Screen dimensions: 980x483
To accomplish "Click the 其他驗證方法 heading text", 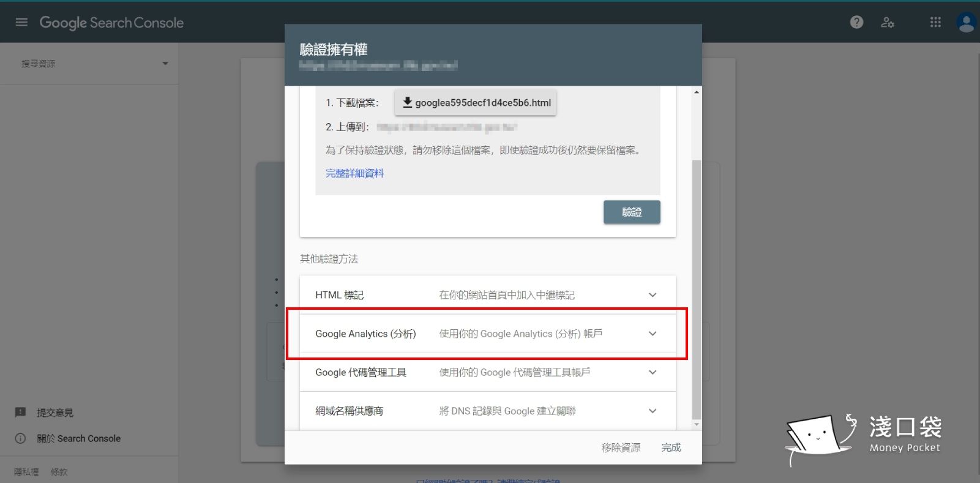I will pos(329,259).
